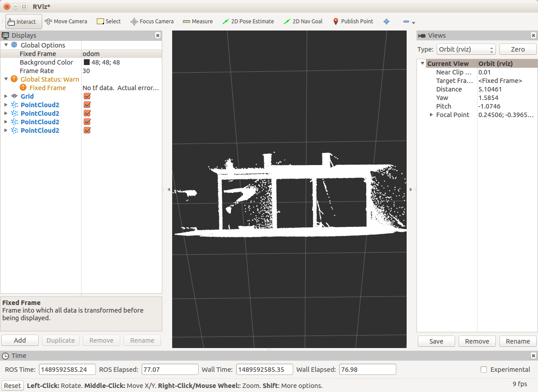Click the Add display button
The image size is (538, 392).
coord(20,340)
